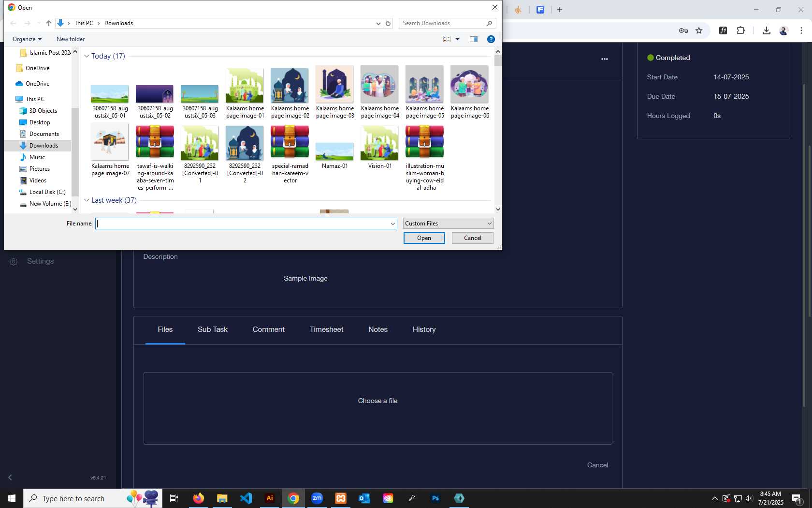Collapse the app sidebar with chevron
This screenshot has width=812, height=508.
(x=10, y=478)
